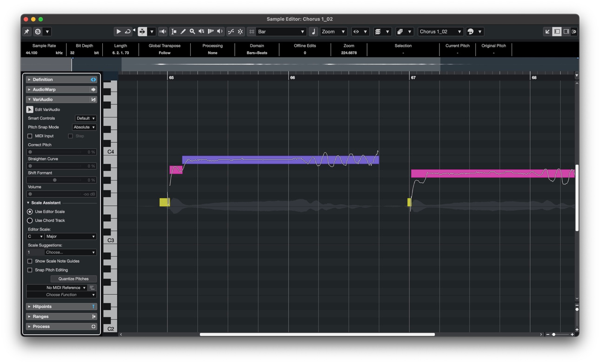The width and height of the screenshot is (600, 364).
Task: Open the Definition section header
Action: tap(42, 80)
